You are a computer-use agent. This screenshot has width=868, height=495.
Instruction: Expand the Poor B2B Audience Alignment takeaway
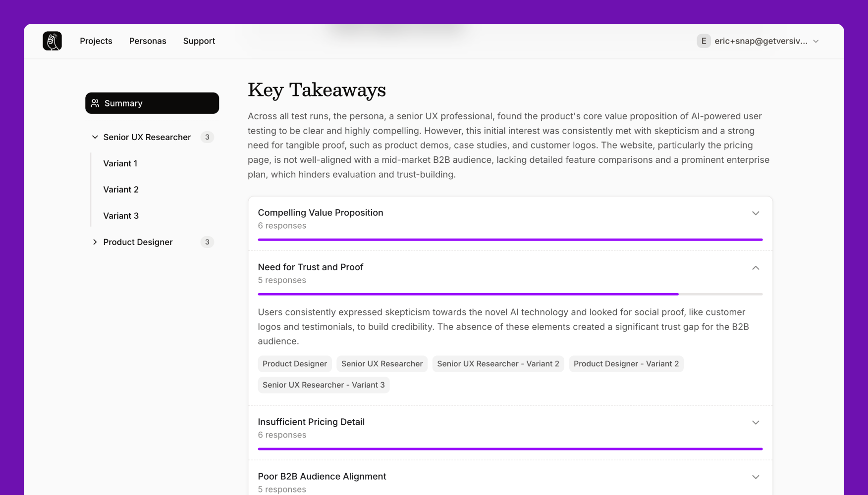(x=756, y=477)
